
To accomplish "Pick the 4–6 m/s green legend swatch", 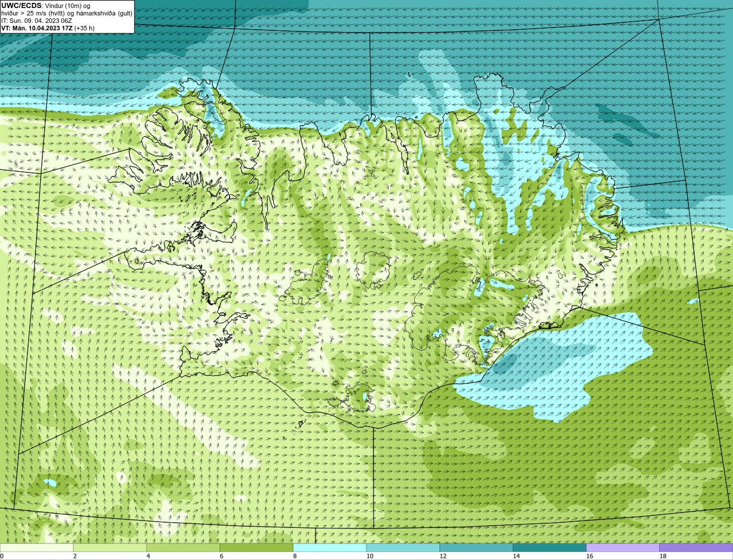I will click(x=183, y=548).
